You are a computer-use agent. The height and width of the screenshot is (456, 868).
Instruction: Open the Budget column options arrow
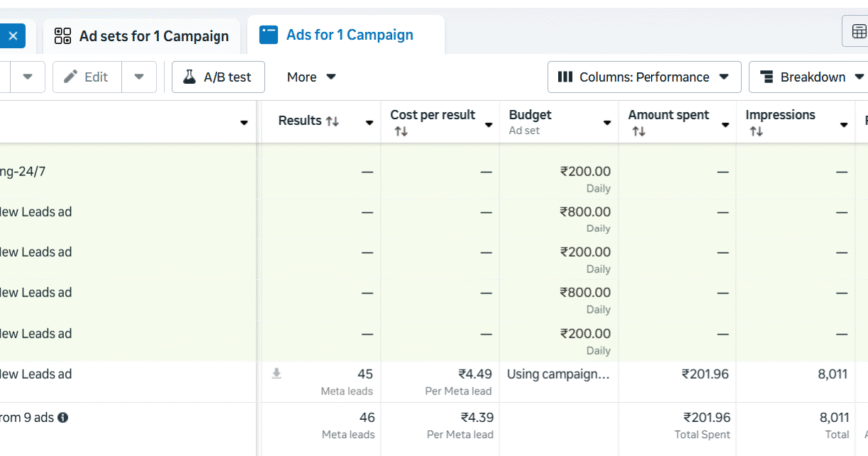(x=607, y=123)
